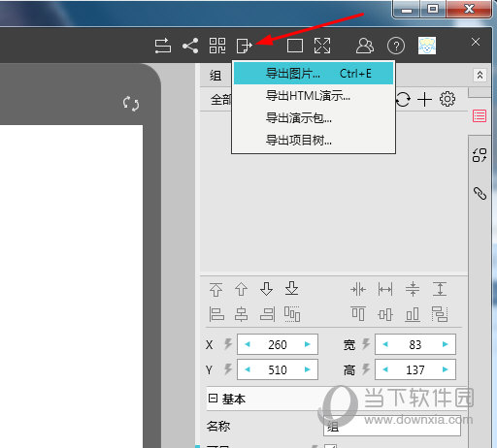Viewport: 497px width, 448px height.
Task: Open the chain link sidebar icon
Action: (x=480, y=193)
